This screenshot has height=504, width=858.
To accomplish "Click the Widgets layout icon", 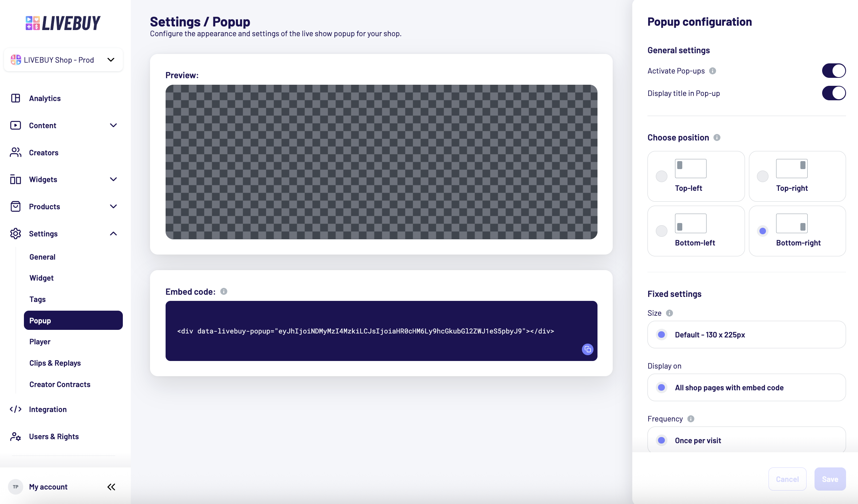I will point(16,180).
